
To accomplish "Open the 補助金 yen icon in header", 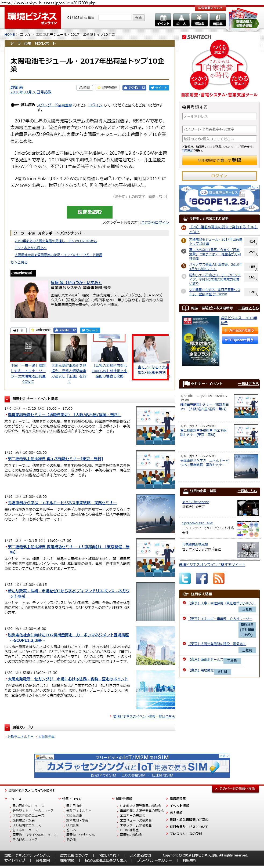I will coord(199,20).
